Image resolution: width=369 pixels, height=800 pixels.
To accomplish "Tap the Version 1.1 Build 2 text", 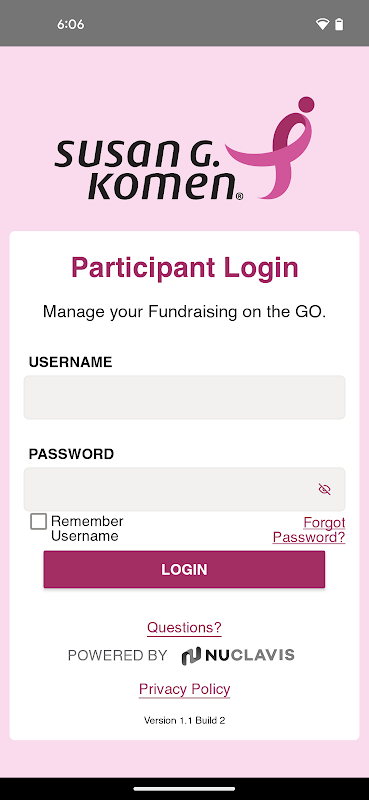I will tap(184, 721).
